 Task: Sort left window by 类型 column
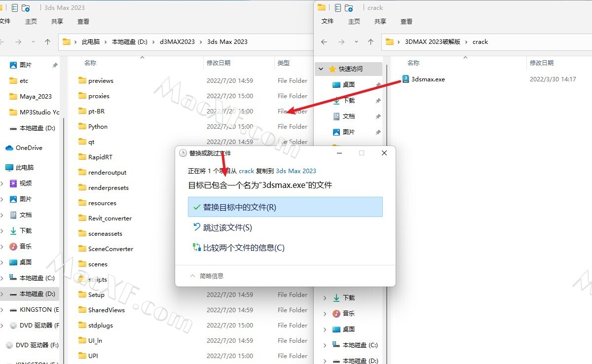coord(284,63)
